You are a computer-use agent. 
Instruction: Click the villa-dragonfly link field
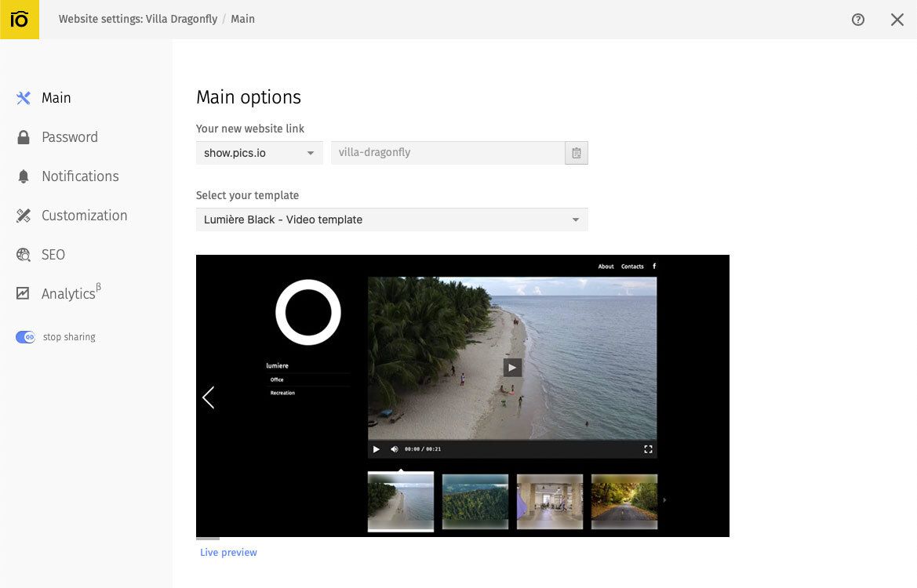click(448, 153)
